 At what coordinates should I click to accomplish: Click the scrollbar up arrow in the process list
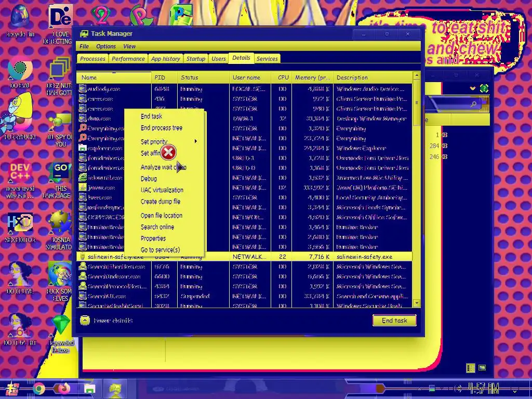pos(417,75)
